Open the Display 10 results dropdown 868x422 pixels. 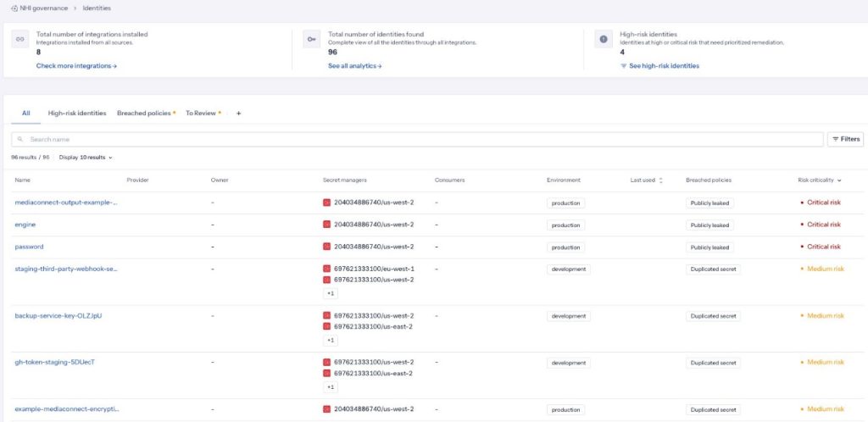[x=86, y=158]
